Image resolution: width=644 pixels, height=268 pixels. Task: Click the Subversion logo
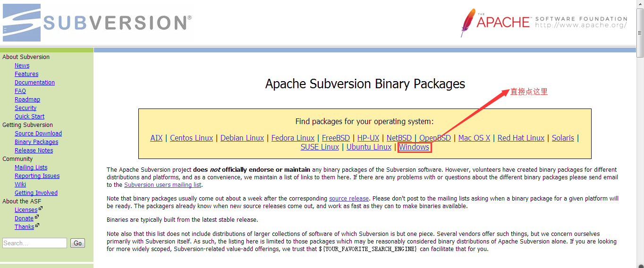[97, 22]
